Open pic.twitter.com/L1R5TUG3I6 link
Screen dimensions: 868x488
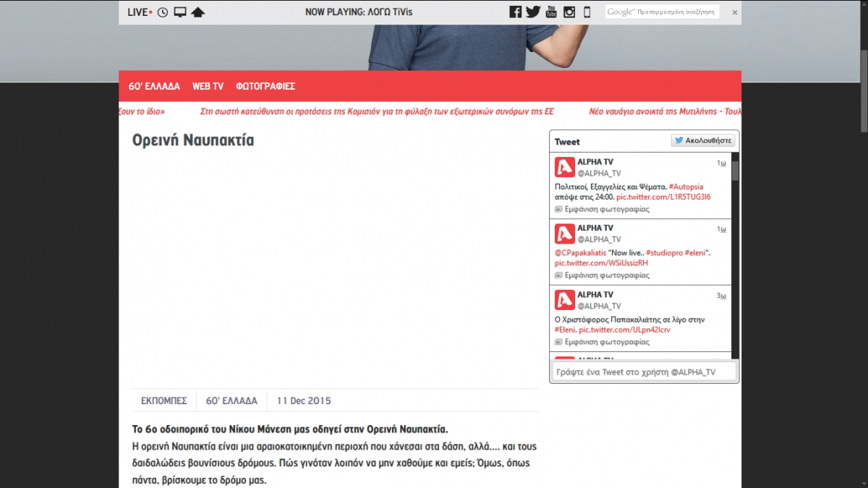663,197
